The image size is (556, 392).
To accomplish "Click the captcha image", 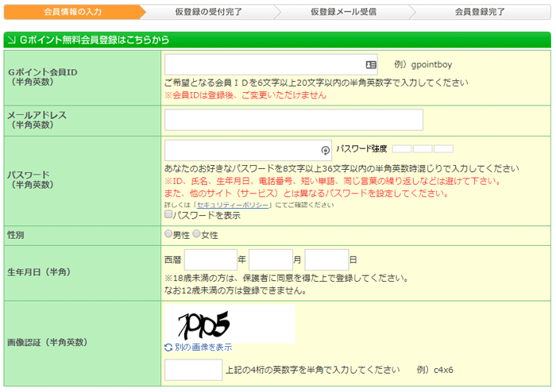I will coord(230,324).
